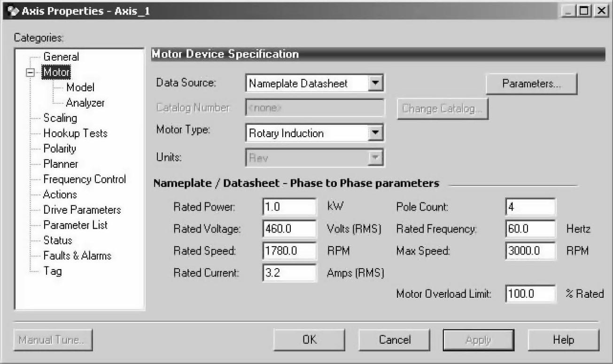Select Frequency Control category

click(85, 179)
